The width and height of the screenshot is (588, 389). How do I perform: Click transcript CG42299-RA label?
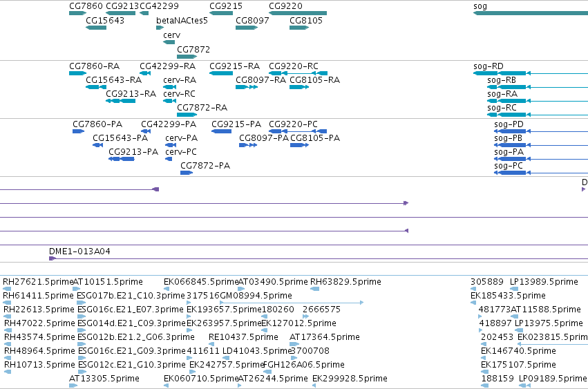168,66
